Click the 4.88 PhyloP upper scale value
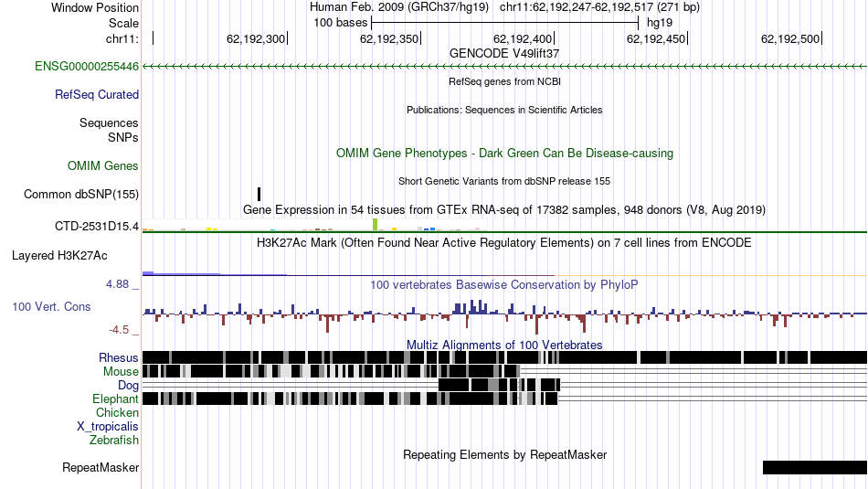 [x=117, y=284]
